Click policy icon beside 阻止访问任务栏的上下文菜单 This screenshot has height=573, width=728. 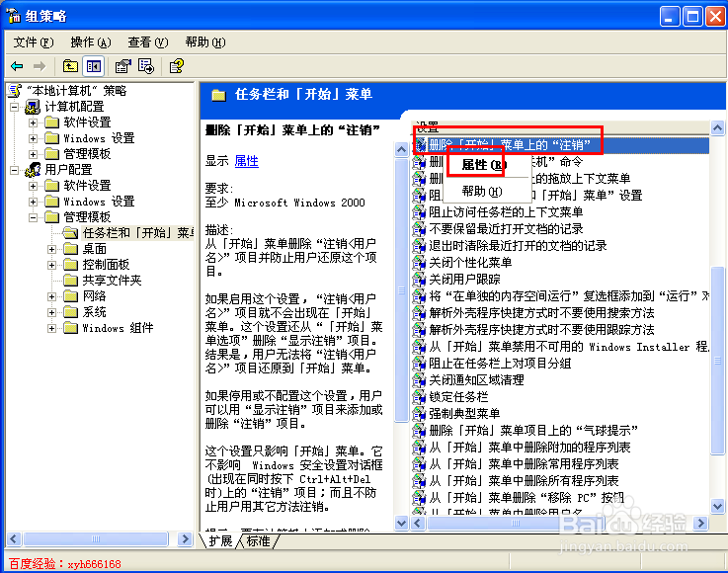419,212
